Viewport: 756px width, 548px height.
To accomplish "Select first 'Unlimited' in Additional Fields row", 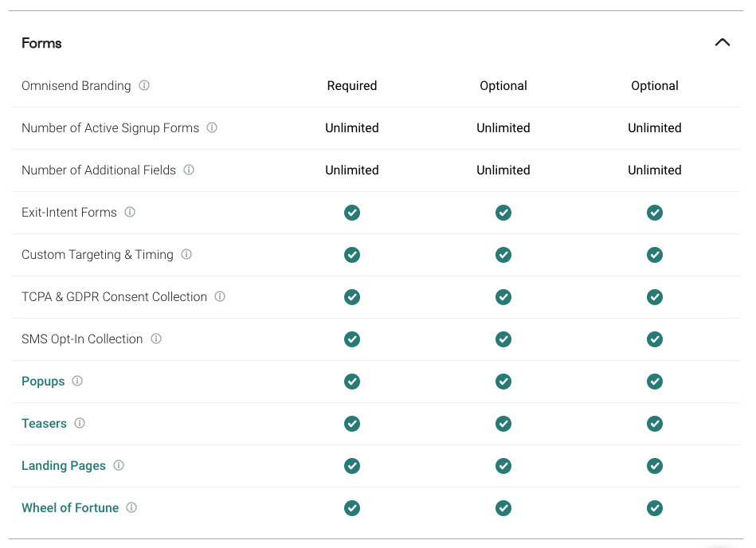I will [352, 170].
